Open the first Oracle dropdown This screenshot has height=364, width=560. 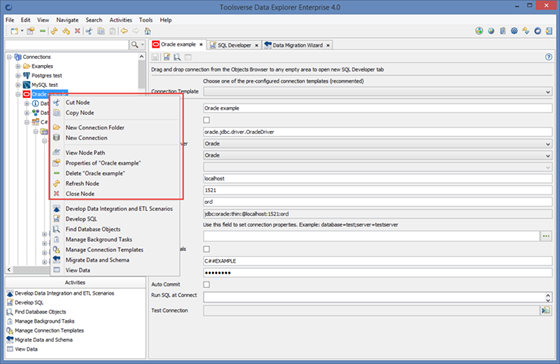click(378, 144)
